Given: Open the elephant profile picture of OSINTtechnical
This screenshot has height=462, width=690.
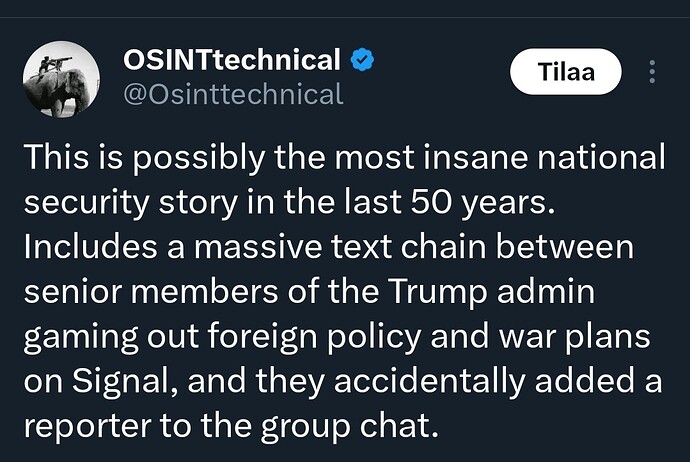Looking at the screenshot, I should [x=61, y=79].
